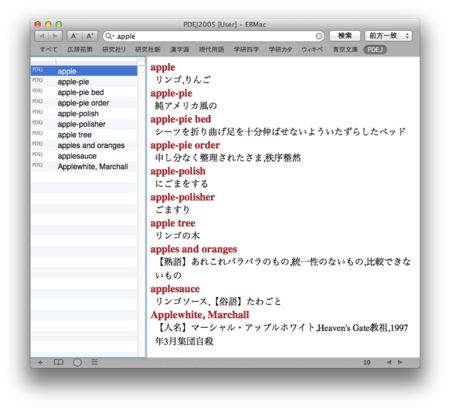Select the 学研カタ dictionary tab

281,50
